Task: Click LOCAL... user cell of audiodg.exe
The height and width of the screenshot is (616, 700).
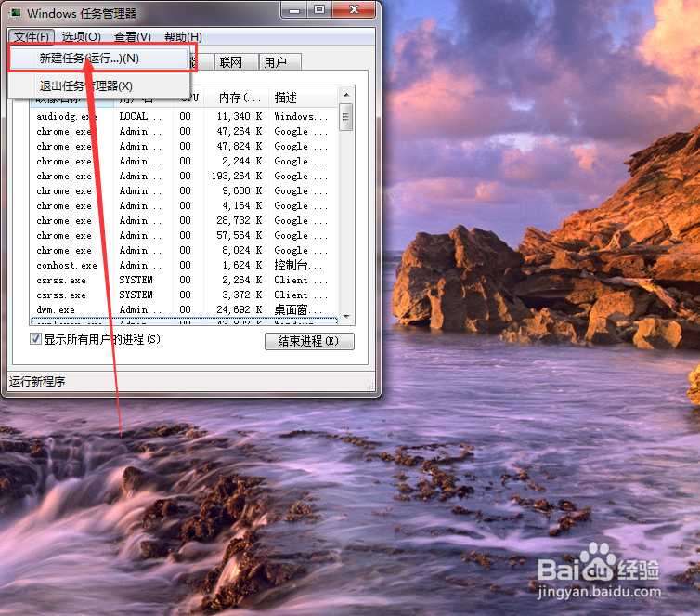Action: [x=140, y=116]
